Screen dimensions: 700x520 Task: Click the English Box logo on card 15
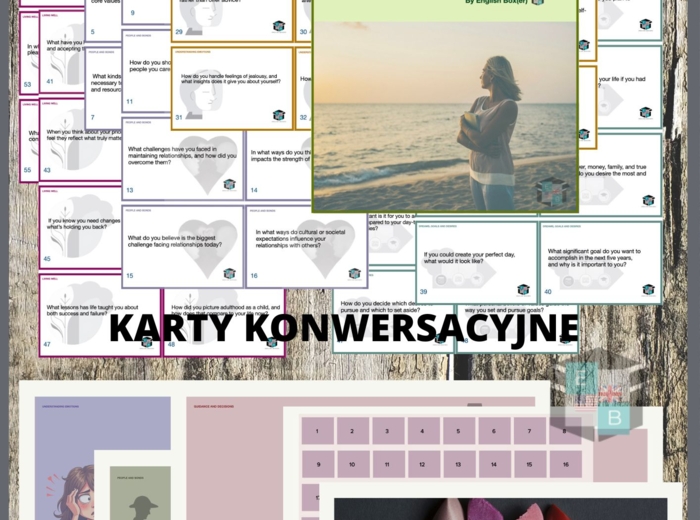[229, 274]
